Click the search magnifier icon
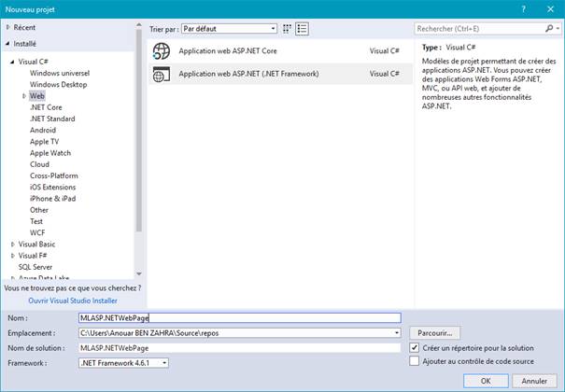 [x=549, y=28]
